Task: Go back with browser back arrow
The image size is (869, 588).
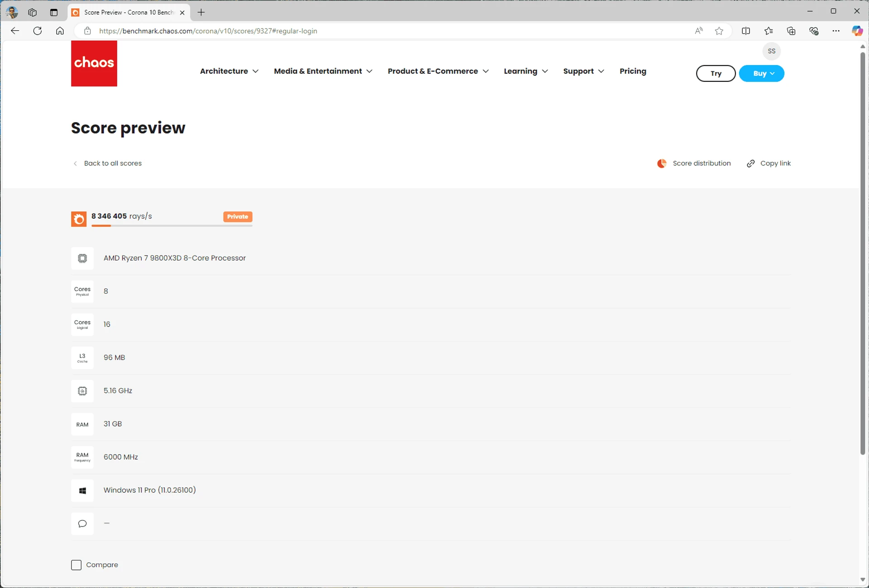Action: point(15,31)
